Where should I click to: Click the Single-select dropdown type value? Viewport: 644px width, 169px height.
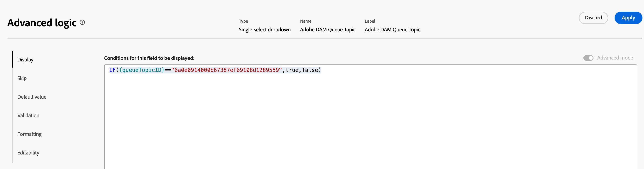[264, 29]
